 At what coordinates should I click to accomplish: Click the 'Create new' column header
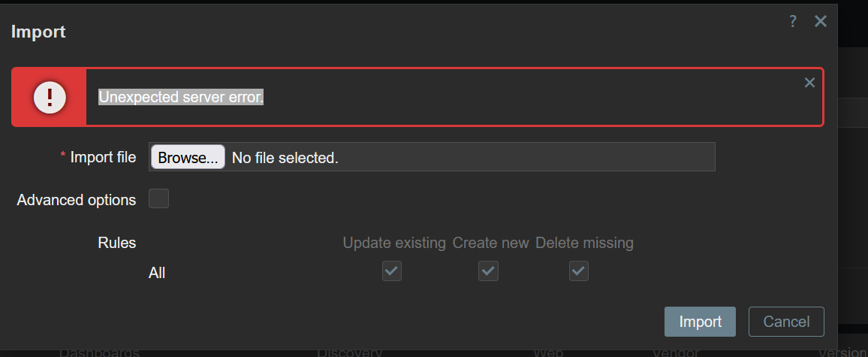[x=490, y=243]
